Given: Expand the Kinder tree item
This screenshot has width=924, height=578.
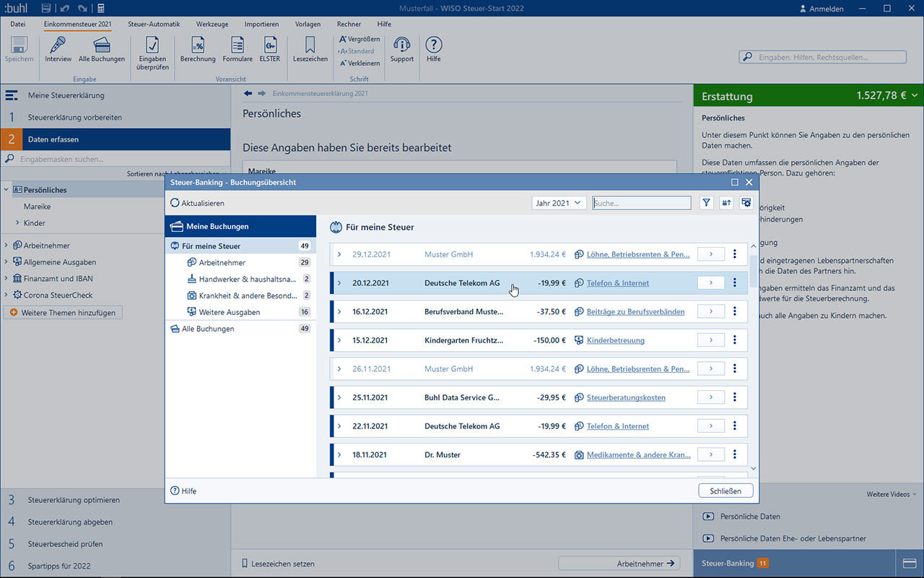Looking at the screenshot, I should (18, 223).
